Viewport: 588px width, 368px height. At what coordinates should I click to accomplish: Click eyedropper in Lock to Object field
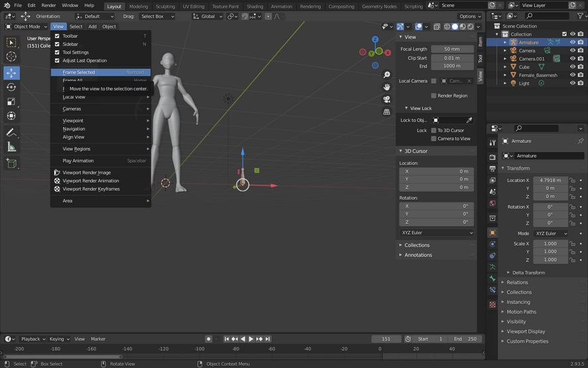[469, 120]
